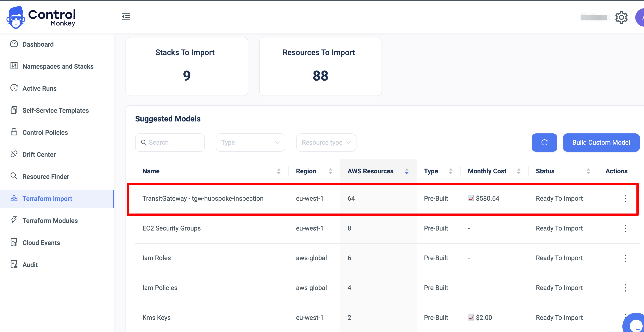The image size is (644, 332).
Task: Click the Drift Center sidebar icon
Action: coord(14,154)
